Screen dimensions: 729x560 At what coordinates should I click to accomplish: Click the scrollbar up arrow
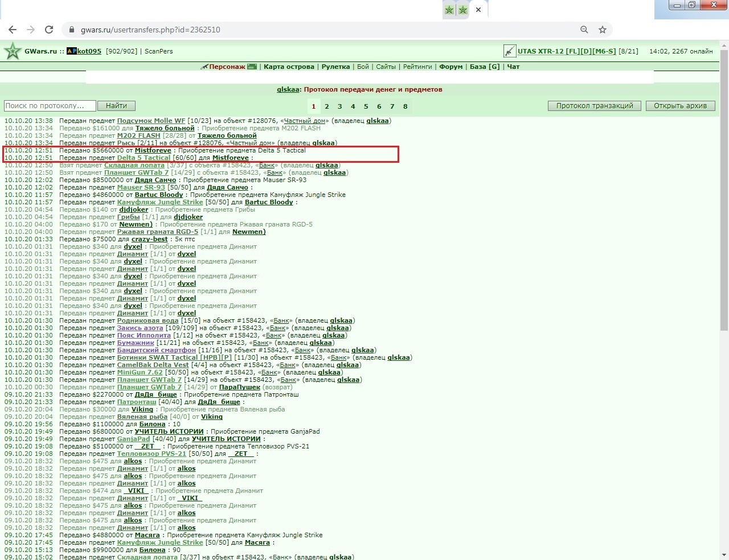[x=724, y=44]
